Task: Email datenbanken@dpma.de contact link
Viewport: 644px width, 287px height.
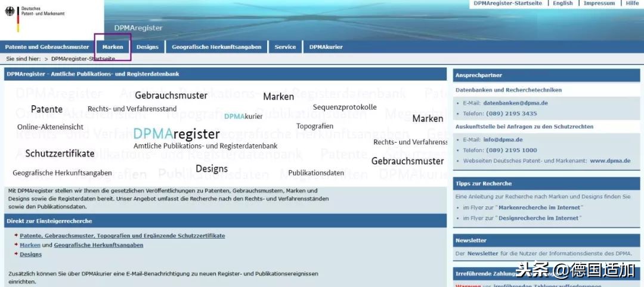Action: tap(515, 103)
